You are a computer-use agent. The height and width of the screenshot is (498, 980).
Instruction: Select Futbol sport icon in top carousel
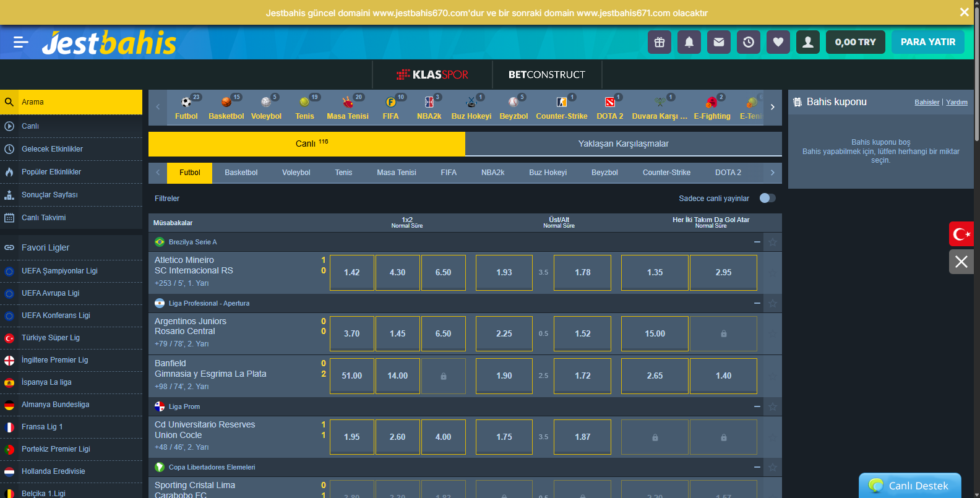[186, 108]
